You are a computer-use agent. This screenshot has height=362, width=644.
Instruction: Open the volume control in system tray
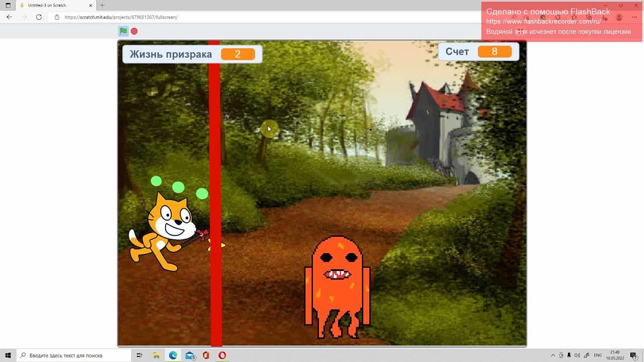click(x=577, y=355)
